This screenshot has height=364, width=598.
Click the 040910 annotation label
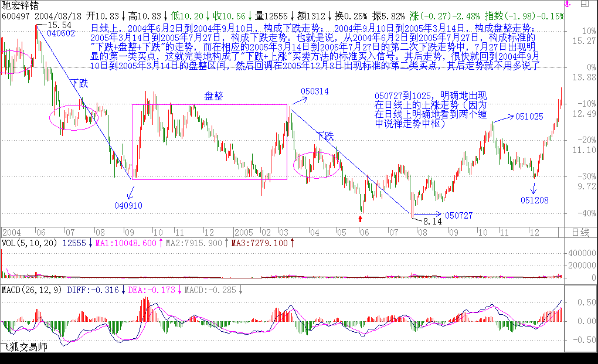[128, 205]
